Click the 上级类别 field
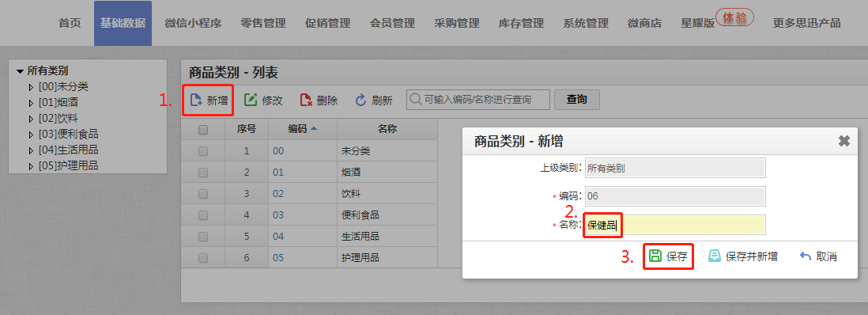The image size is (868, 315). (675, 168)
